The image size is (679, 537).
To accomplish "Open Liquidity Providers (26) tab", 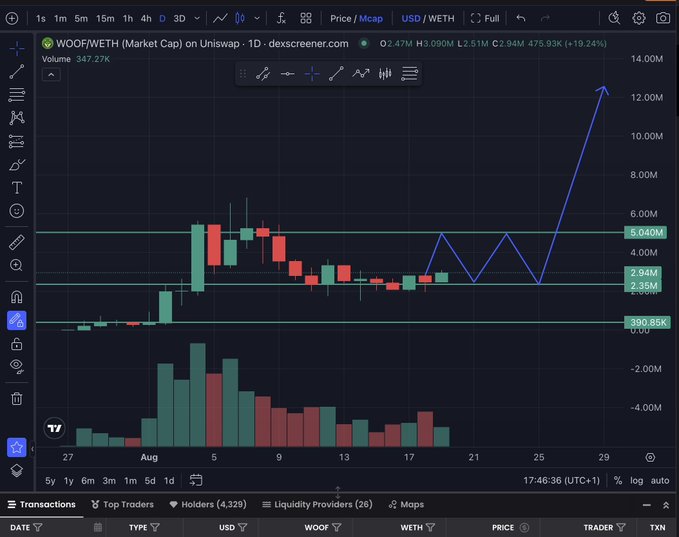I will (x=317, y=505).
